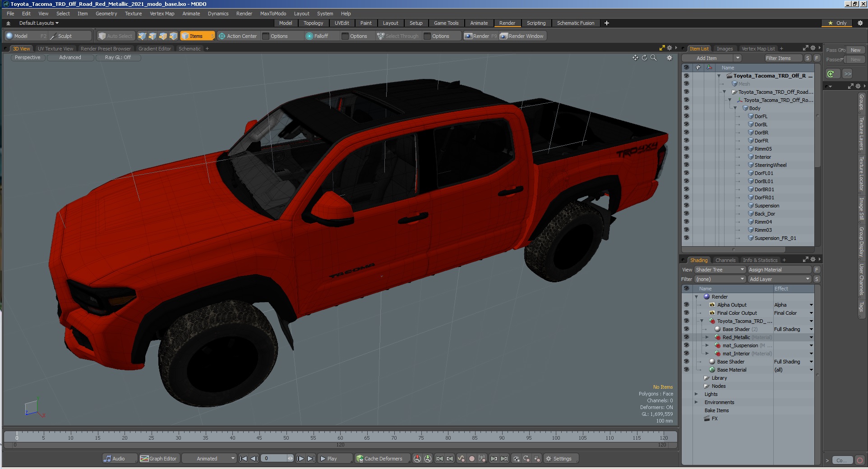Maximize Item List panel via arrow icon
The height and width of the screenshot is (469, 868).
(805, 48)
